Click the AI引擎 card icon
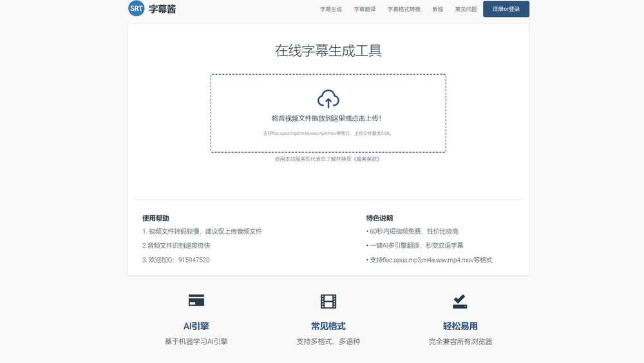The width and height of the screenshot is (644, 363). click(x=196, y=300)
